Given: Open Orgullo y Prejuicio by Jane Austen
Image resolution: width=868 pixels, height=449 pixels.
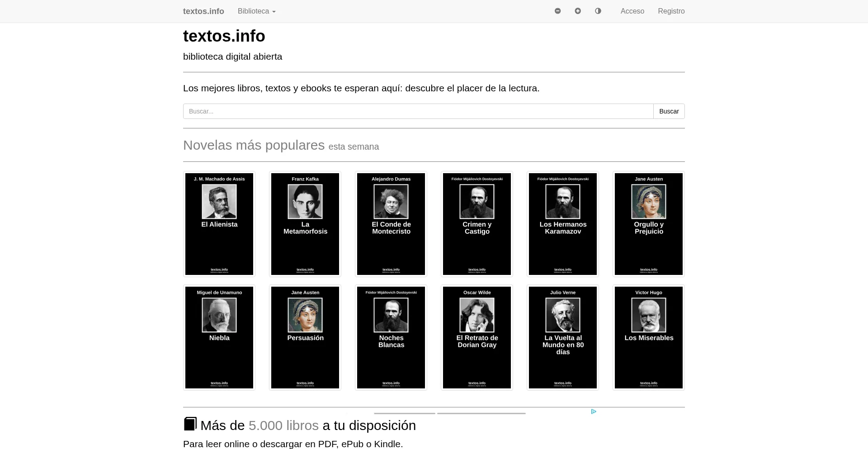Looking at the screenshot, I should coord(648,224).
